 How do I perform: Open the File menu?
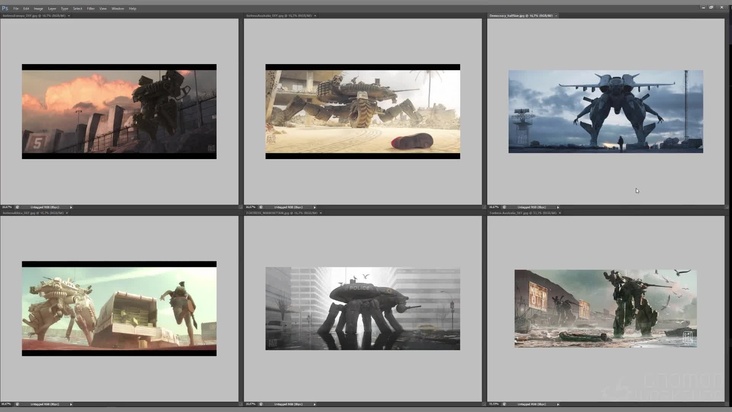(x=16, y=8)
